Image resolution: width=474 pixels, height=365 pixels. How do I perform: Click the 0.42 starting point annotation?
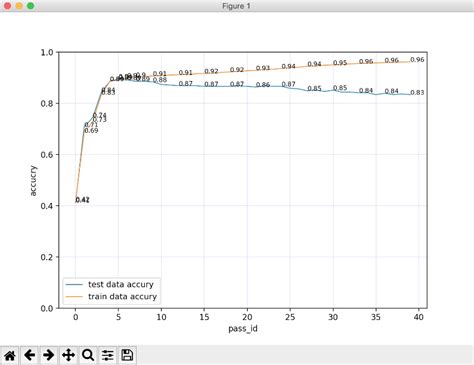pos(82,200)
